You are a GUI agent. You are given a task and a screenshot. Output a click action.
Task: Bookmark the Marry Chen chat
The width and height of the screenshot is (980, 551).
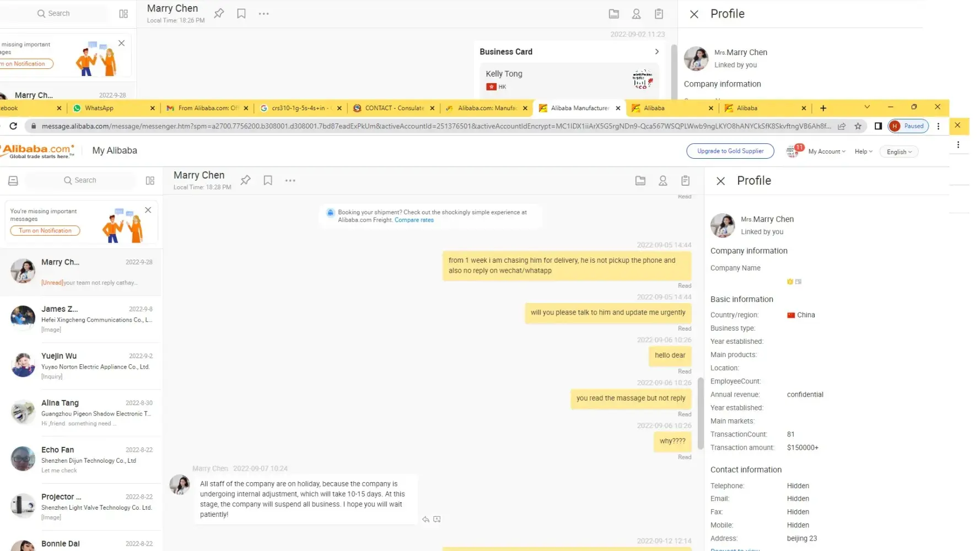pos(268,180)
